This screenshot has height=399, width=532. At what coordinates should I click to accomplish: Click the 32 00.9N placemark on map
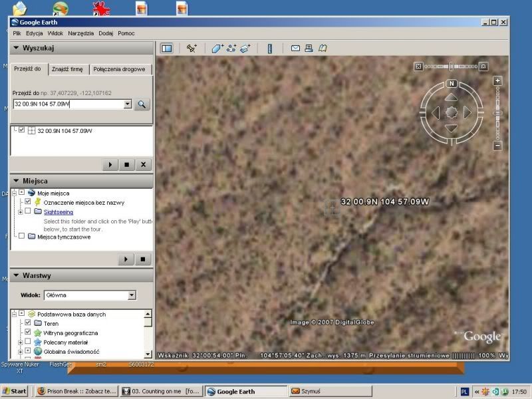332,207
